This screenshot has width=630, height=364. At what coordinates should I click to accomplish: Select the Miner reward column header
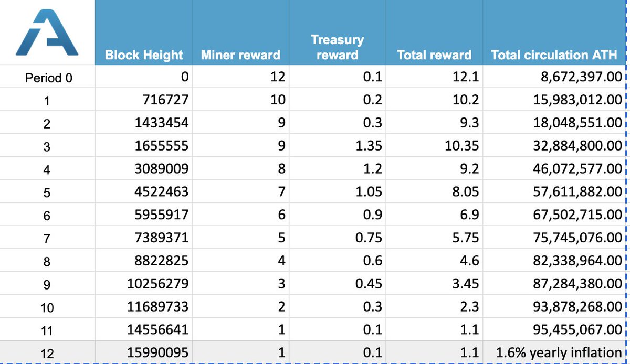pyautogui.click(x=240, y=33)
